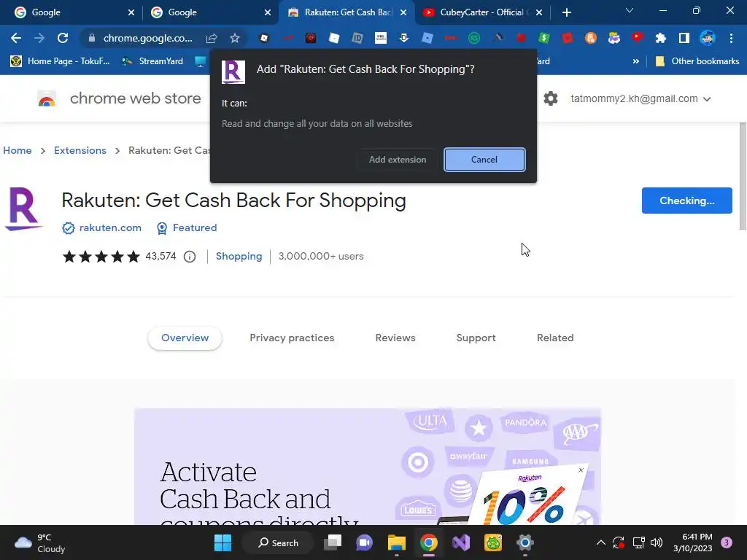Open the orange circle extension icon
Viewport: 747px width, 560px height.
[591, 38]
